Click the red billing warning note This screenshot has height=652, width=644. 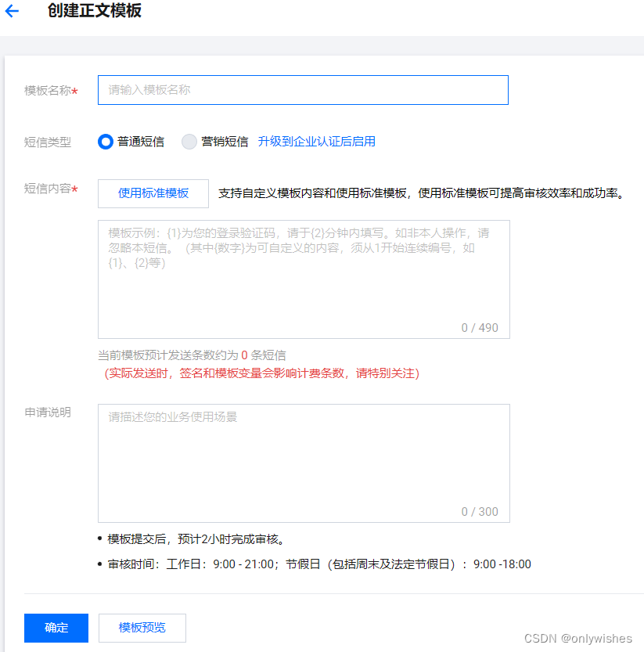tap(262, 374)
